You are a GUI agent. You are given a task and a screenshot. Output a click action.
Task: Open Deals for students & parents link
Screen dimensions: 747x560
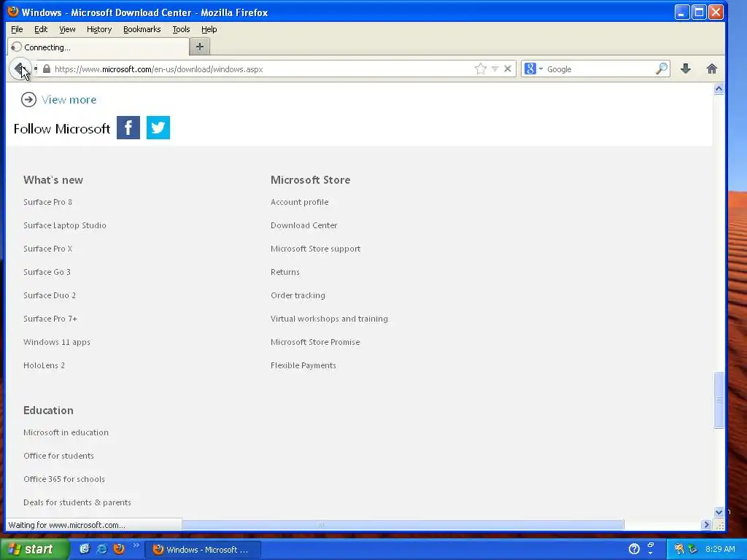[x=77, y=502]
